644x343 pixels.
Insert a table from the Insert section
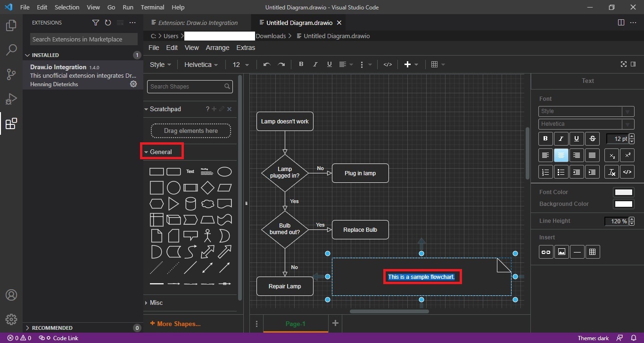[x=593, y=252]
